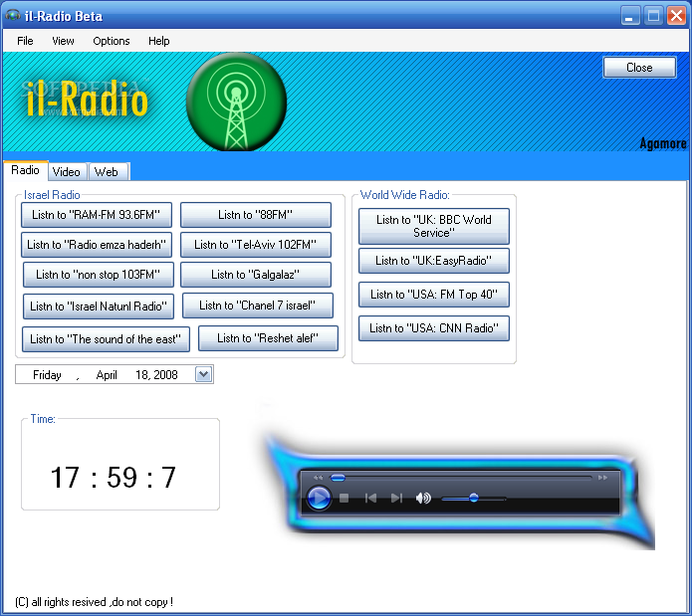Listen to 88FM station
The width and height of the screenshot is (692, 616).
tap(256, 215)
